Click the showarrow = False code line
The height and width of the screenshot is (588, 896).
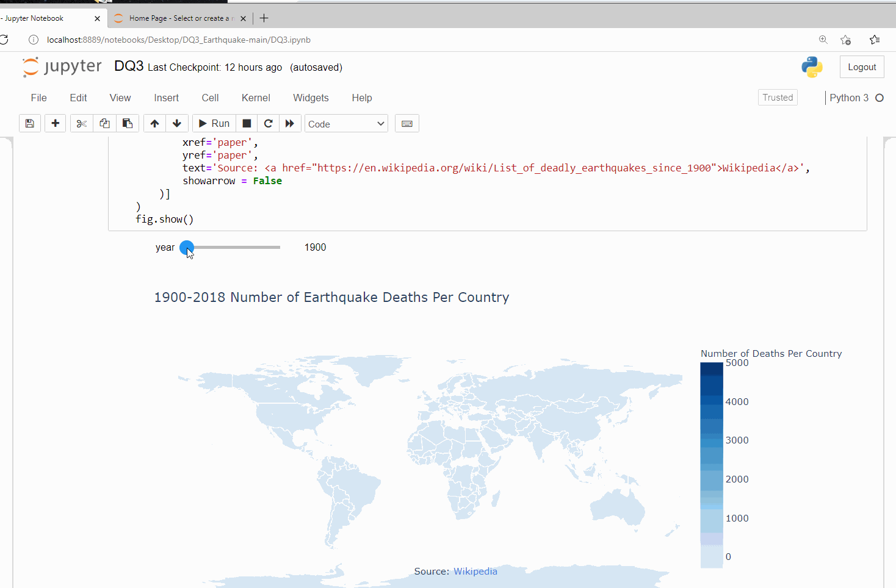coord(232,181)
